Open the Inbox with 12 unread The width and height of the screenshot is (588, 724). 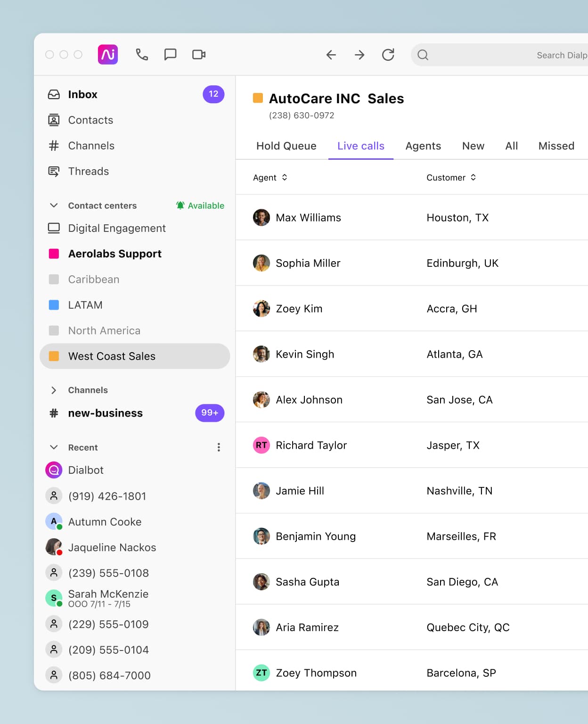tap(83, 94)
